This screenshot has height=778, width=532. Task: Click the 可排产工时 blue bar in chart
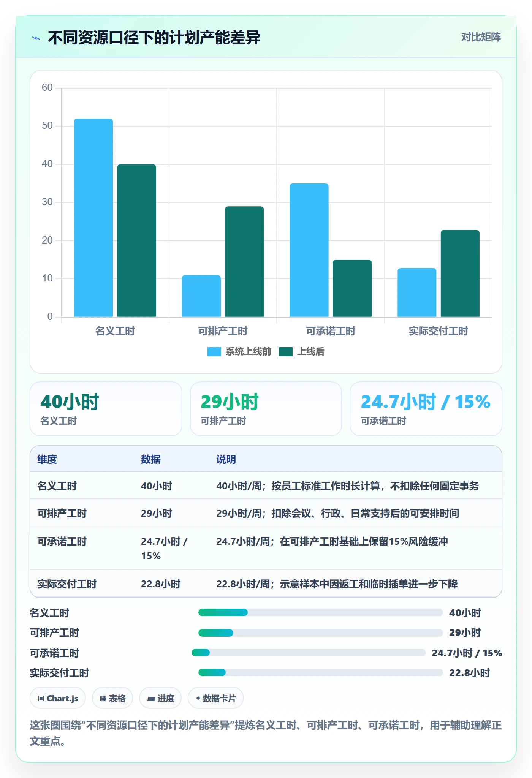tap(201, 296)
